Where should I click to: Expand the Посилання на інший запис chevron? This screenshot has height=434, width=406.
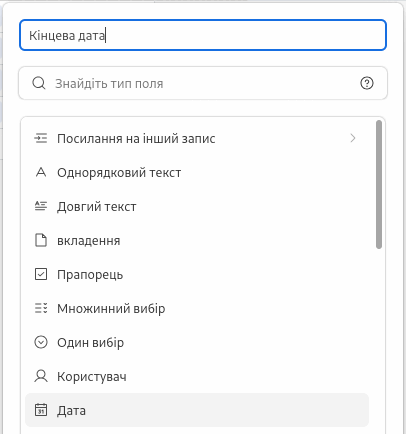pyautogui.click(x=353, y=138)
